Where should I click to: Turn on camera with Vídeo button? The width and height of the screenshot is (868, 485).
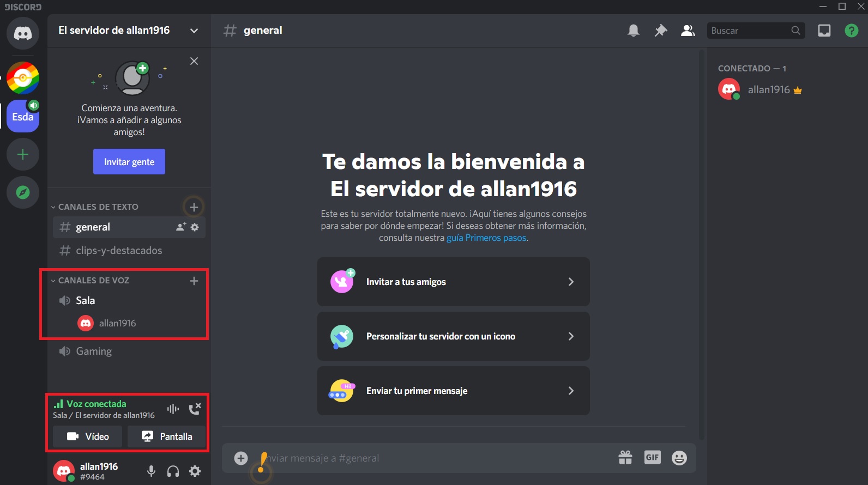coord(88,436)
